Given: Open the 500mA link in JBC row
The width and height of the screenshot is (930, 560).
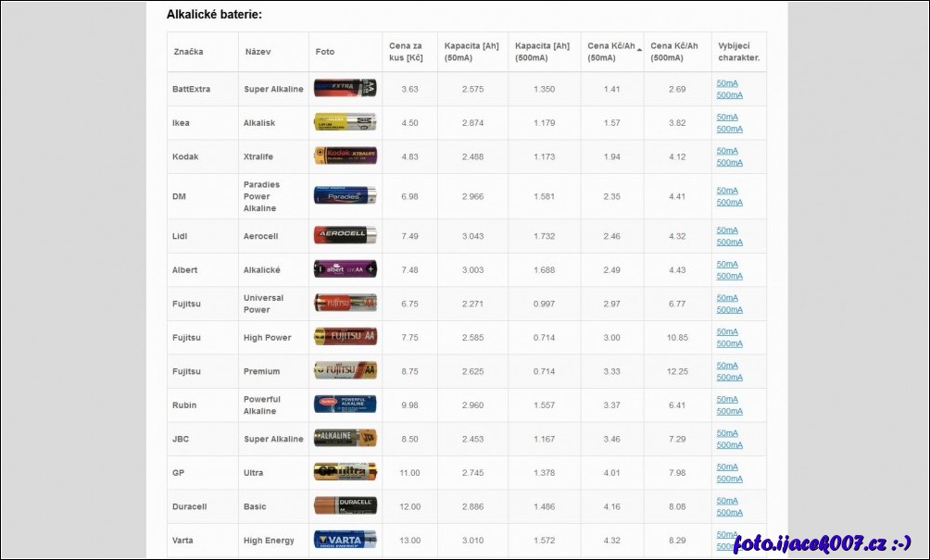Looking at the screenshot, I should click(x=729, y=445).
